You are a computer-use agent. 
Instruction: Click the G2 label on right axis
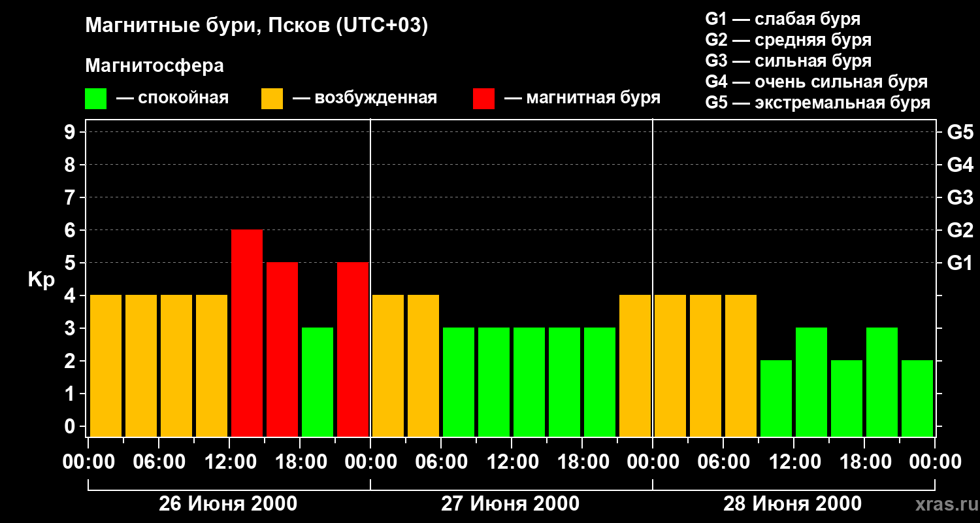(960, 230)
